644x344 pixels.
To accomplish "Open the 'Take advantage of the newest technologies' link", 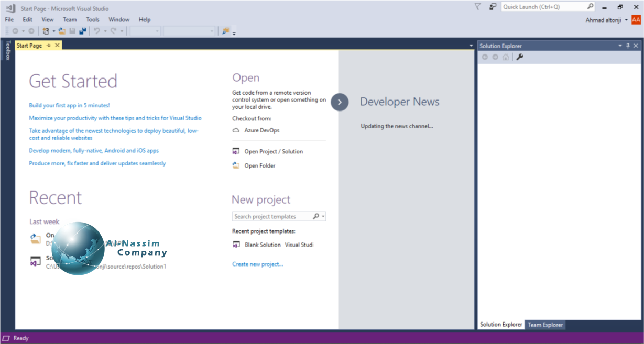I will click(114, 135).
